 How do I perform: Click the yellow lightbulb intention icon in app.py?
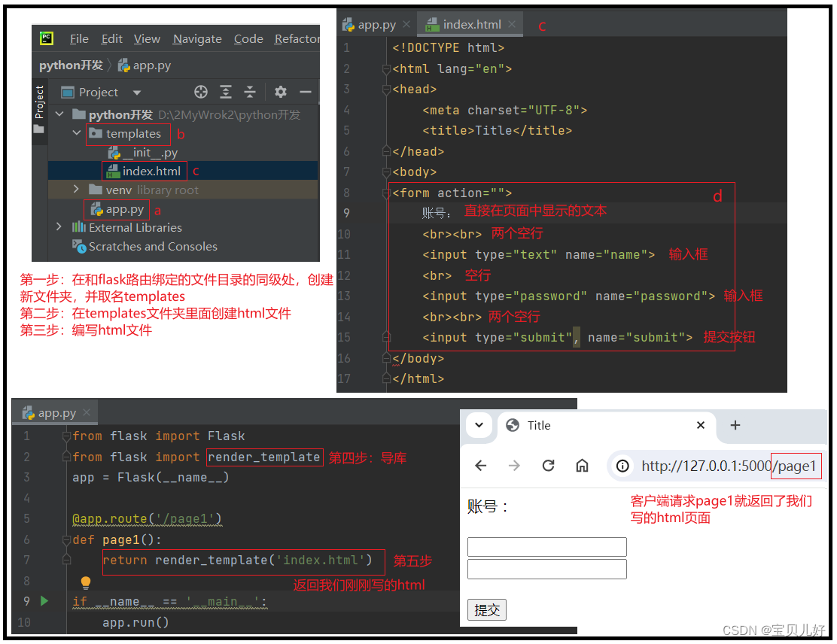click(x=85, y=582)
